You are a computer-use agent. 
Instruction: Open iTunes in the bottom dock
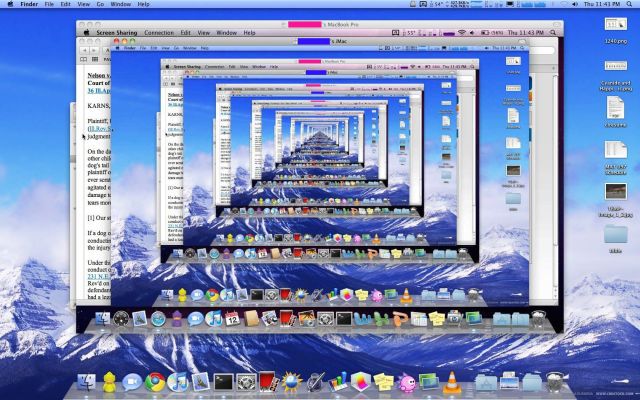point(179,382)
